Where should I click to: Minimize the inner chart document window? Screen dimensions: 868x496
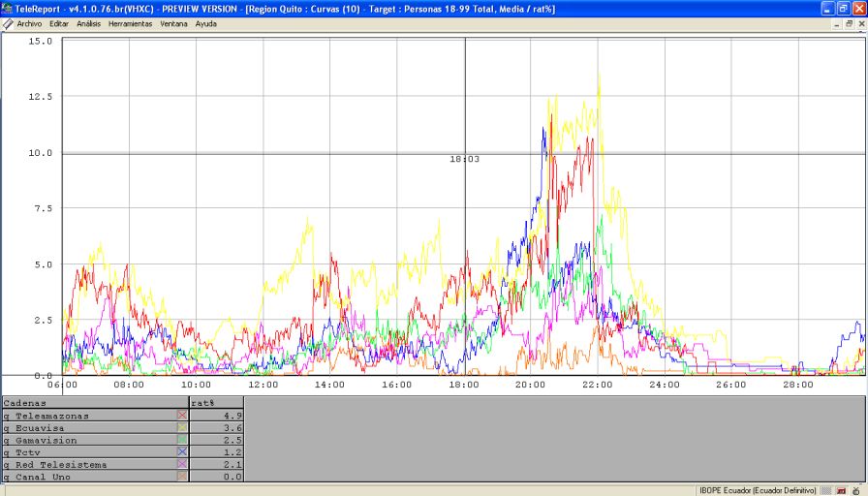pyautogui.click(x=836, y=24)
